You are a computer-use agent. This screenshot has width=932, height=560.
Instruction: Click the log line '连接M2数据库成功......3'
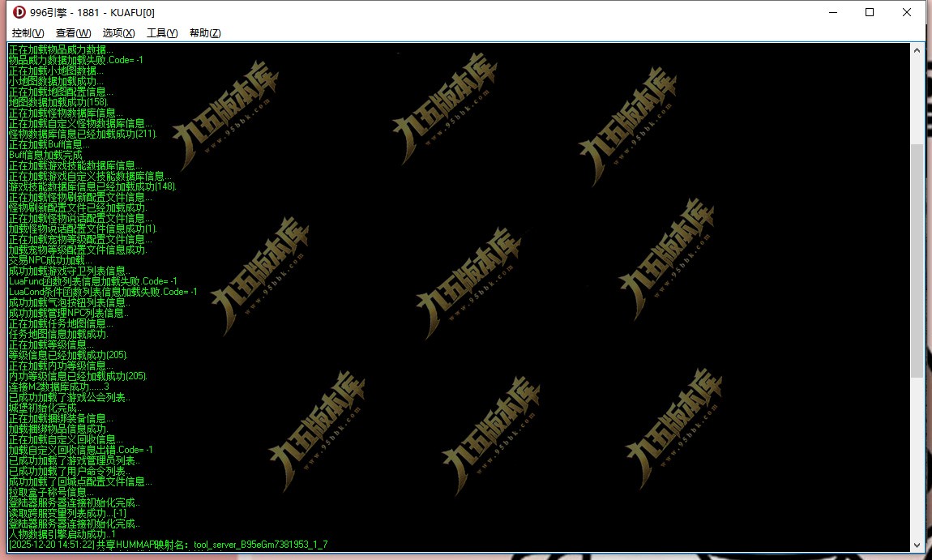tap(59, 387)
